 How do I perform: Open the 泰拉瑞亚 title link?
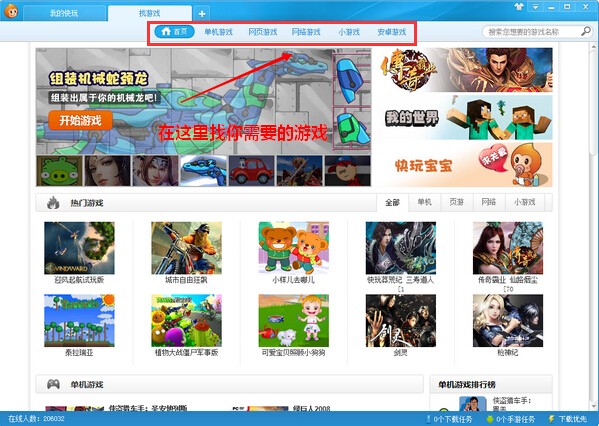[79, 353]
